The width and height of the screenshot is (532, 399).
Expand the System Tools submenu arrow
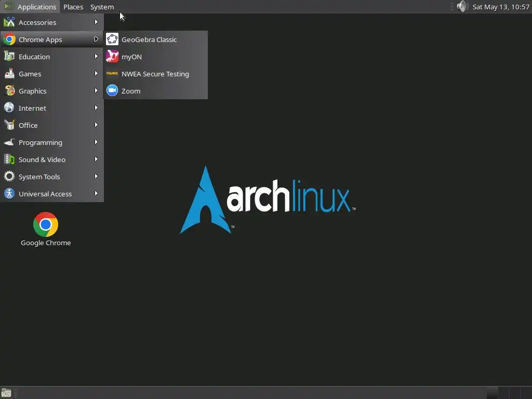tap(96, 177)
